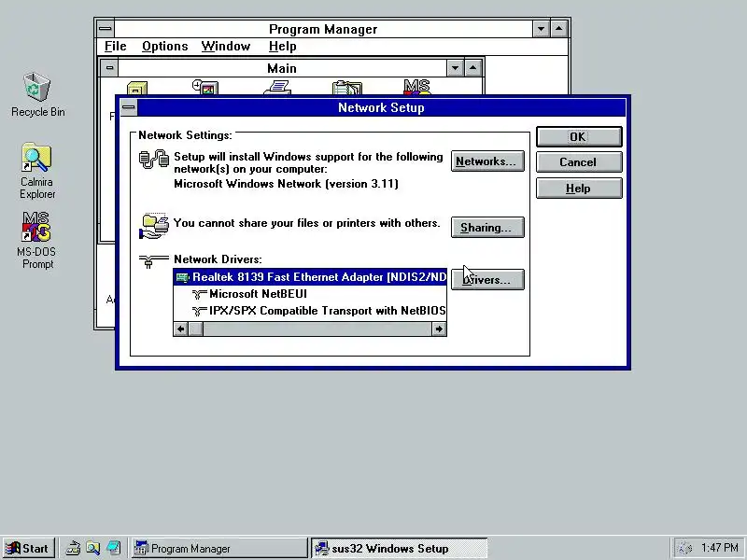Click the Clipboard icon in Main group

pos(347,88)
